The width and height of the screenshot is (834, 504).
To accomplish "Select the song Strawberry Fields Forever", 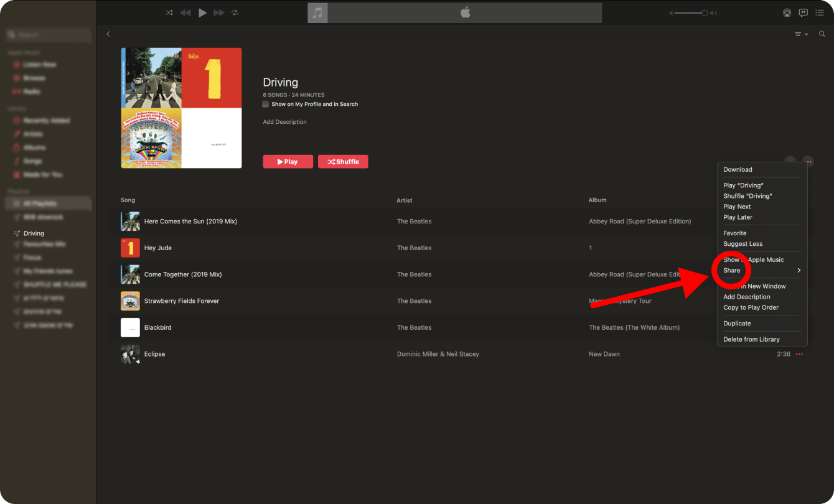I will coord(182,301).
